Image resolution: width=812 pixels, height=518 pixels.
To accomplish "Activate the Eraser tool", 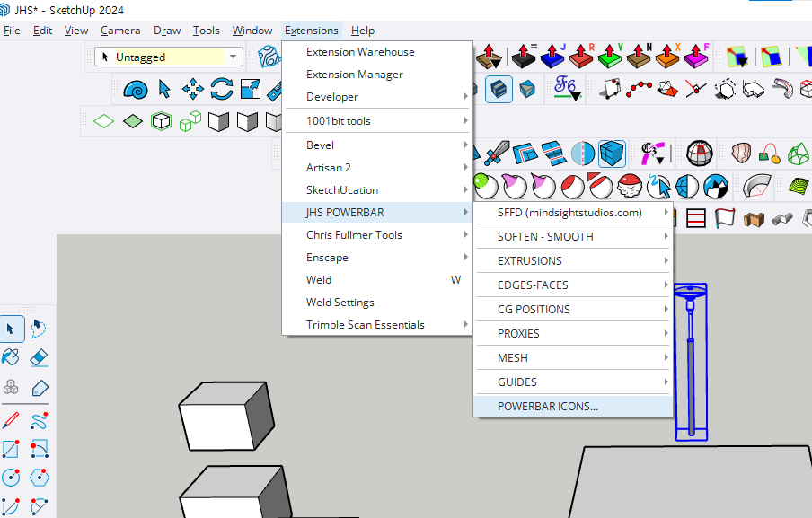I will [40, 357].
